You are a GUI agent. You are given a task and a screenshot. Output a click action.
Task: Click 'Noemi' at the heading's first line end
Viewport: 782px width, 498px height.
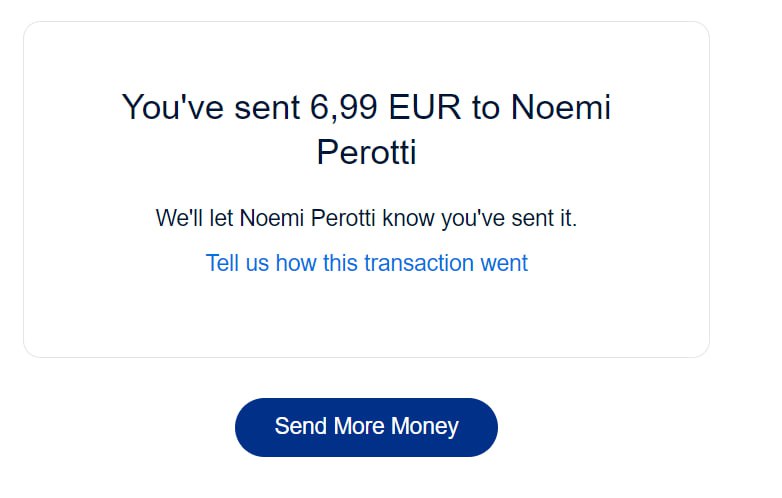560,108
